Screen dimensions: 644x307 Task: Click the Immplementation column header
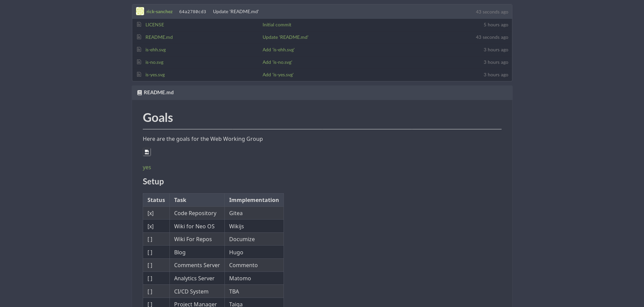tap(254, 200)
